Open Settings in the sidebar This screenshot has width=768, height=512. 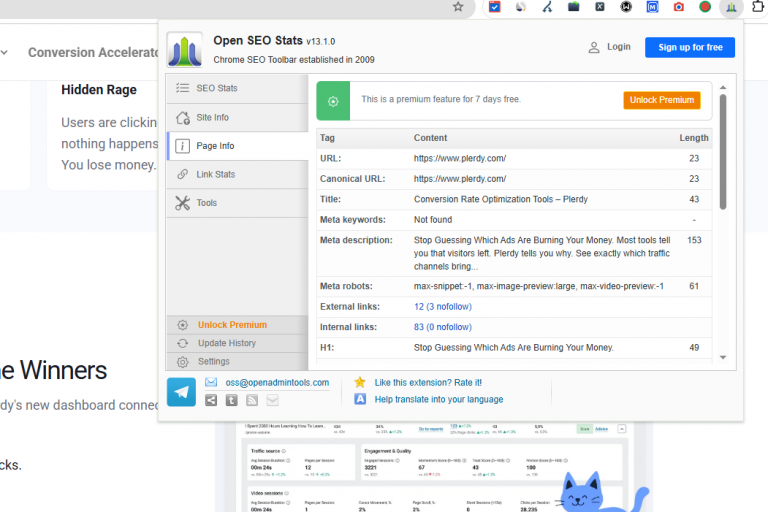pyautogui.click(x=237, y=362)
